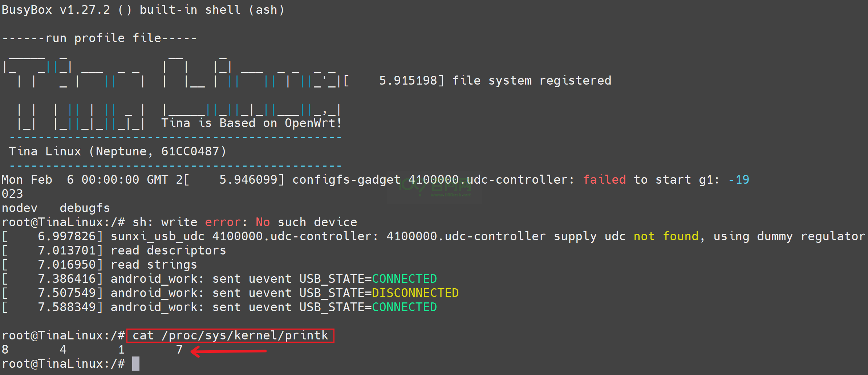Click the "run profile file" banner line
The width and height of the screenshot is (868, 375).
pos(99,38)
